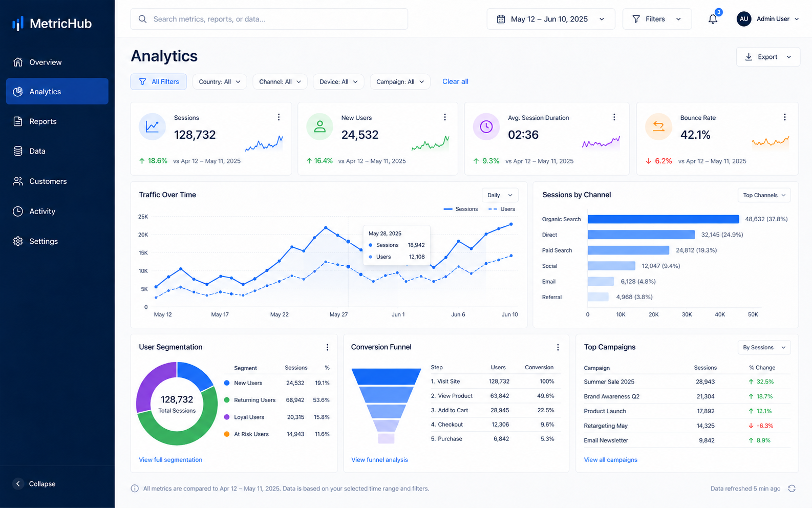812x508 pixels.
Task: Toggle Sessions series in chart legend
Action: (460, 209)
